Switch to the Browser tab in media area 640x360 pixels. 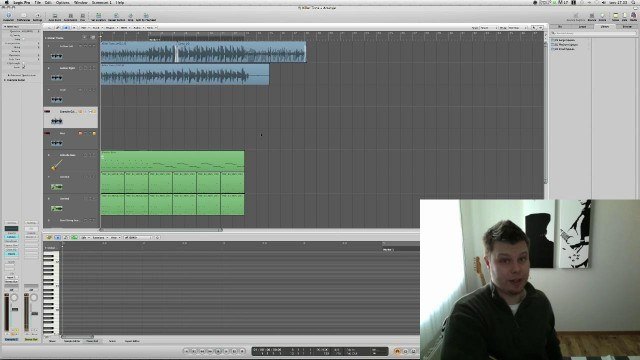pyautogui.click(x=627, y=27)
